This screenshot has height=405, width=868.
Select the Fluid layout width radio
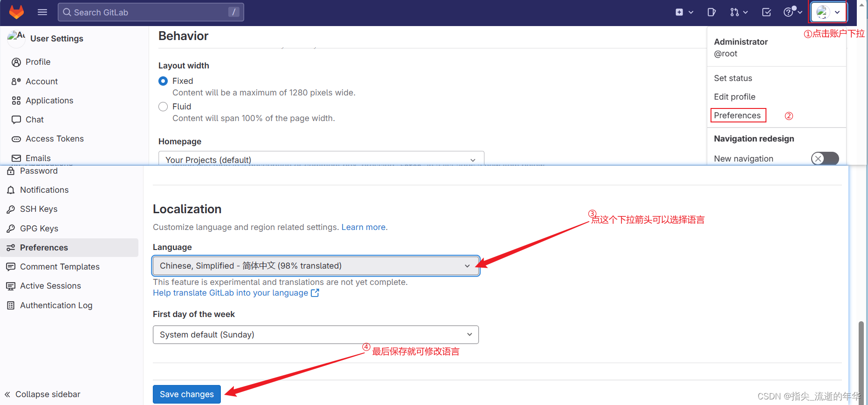tap(163, 107)
